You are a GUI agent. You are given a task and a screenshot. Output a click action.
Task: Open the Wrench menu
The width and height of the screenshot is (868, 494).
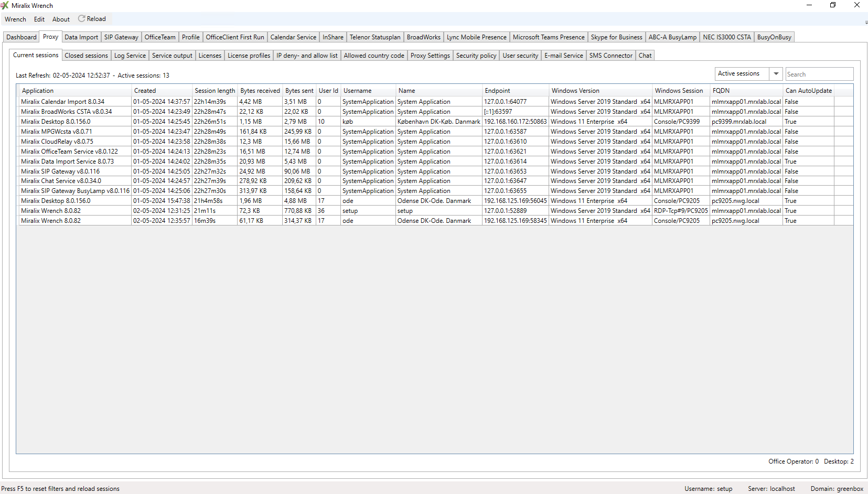[15, 19]
